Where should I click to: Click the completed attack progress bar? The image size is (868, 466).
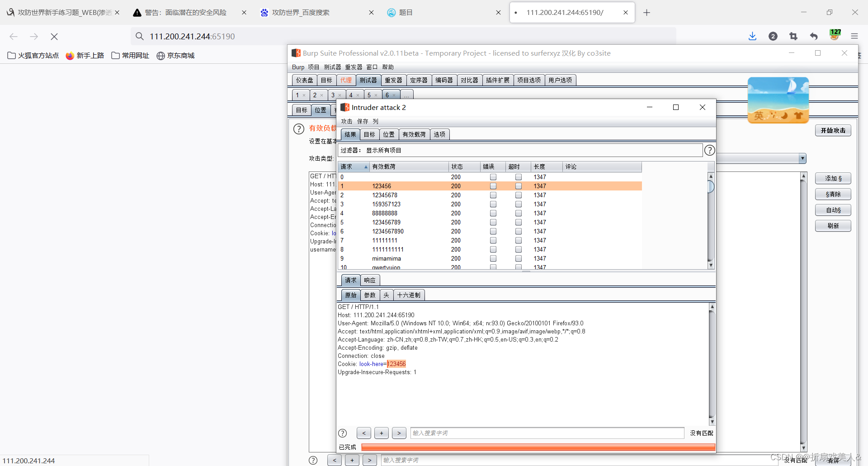pyautogui.click(x=538, y=447)
